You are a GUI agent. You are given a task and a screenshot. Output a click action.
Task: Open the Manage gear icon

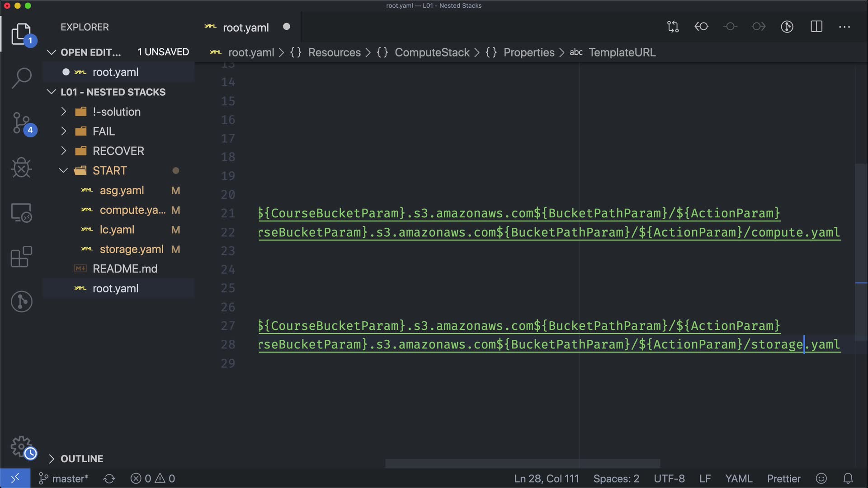tap(21, 446)
